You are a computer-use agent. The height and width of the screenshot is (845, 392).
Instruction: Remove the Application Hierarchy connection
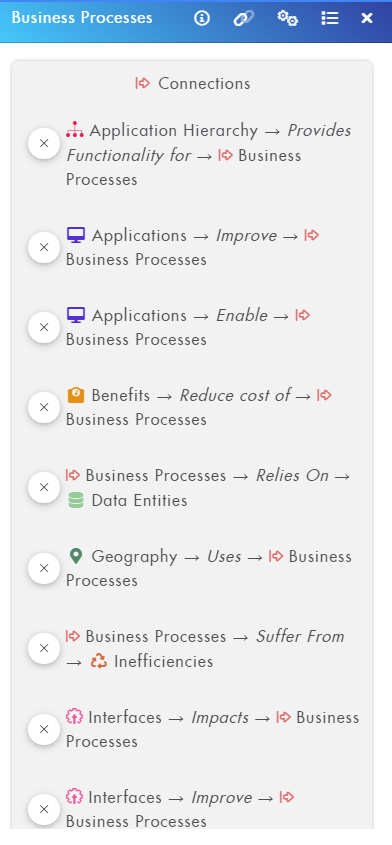(44, 143)
